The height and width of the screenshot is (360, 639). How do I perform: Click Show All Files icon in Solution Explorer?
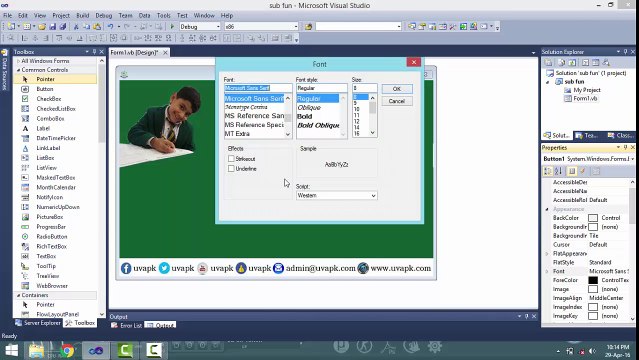coord(562,62)
